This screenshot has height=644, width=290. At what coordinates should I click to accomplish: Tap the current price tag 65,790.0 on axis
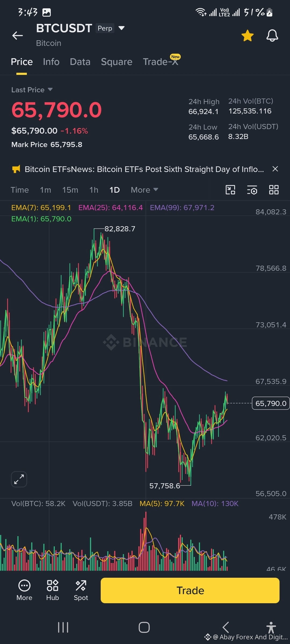pos(271,403)
